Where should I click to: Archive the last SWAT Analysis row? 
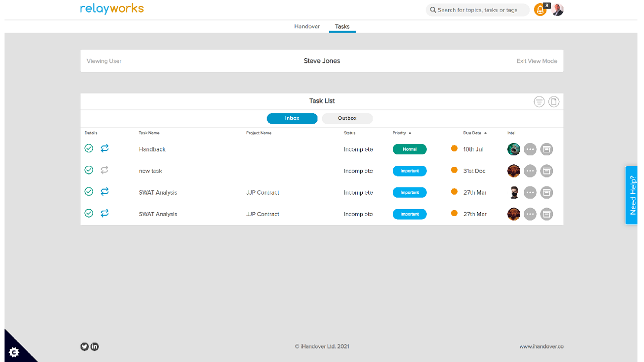point(546,214)
